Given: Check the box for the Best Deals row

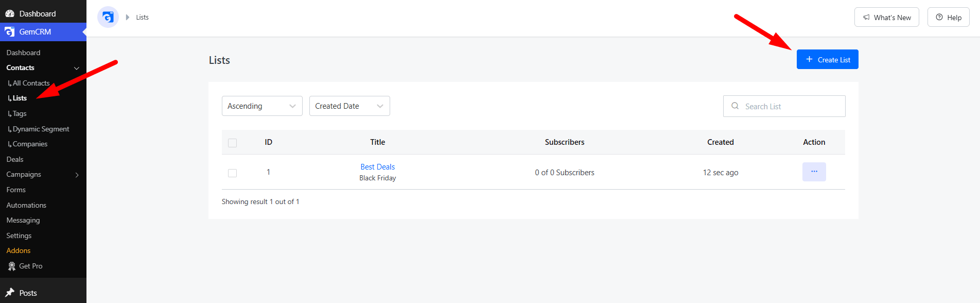Looking at the screenshot, I should pos(233,173).
